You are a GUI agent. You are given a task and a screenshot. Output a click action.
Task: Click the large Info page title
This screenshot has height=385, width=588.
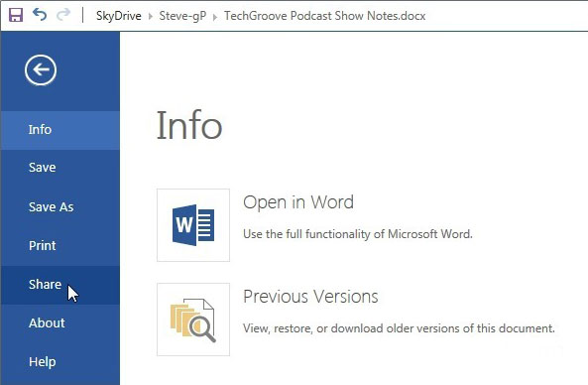coord(189,125)
